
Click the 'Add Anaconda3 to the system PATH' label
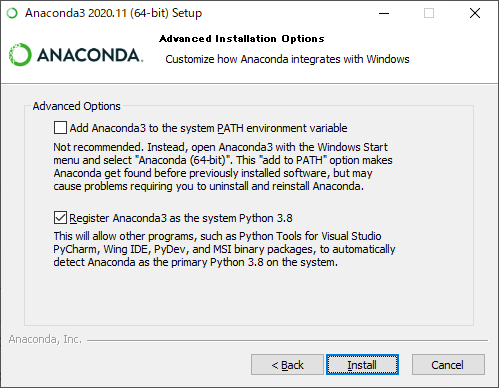208,128
